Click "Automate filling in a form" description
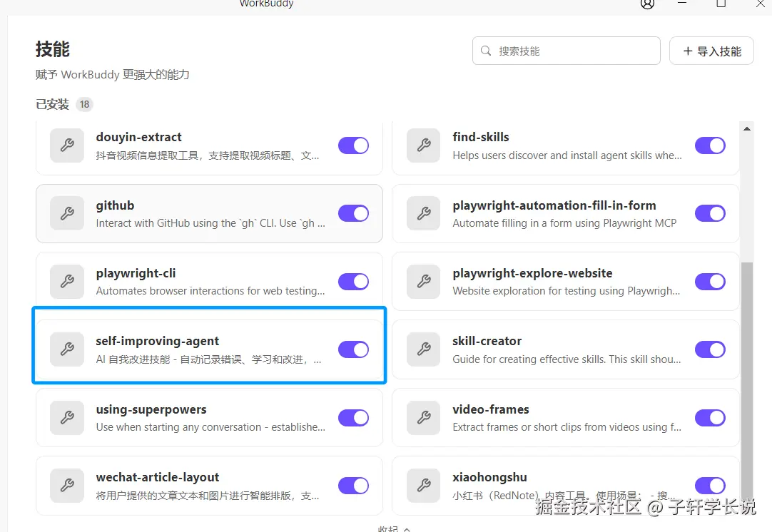Image resolution: width=772 pixels, height=532 pixels. pyautogui.click(x=564, y=223)
